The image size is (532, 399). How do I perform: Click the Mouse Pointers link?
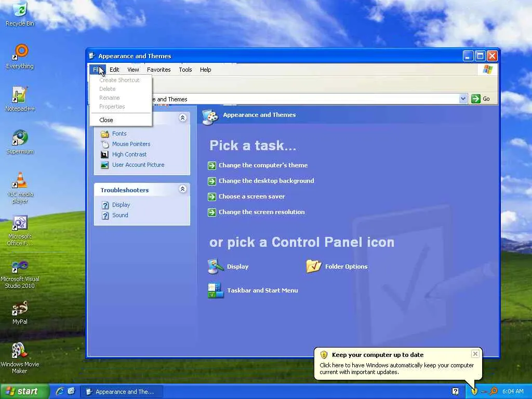click(131, 144)
